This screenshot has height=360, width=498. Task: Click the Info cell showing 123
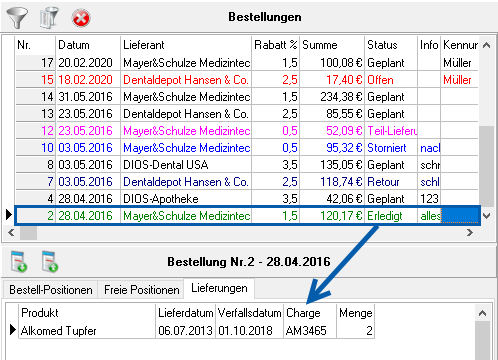pyautogui.click(x=429, y=199)
